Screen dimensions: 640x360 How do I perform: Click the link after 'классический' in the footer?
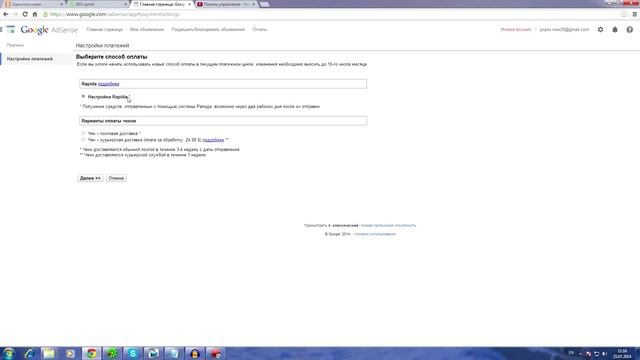click(x=388, y=225)
